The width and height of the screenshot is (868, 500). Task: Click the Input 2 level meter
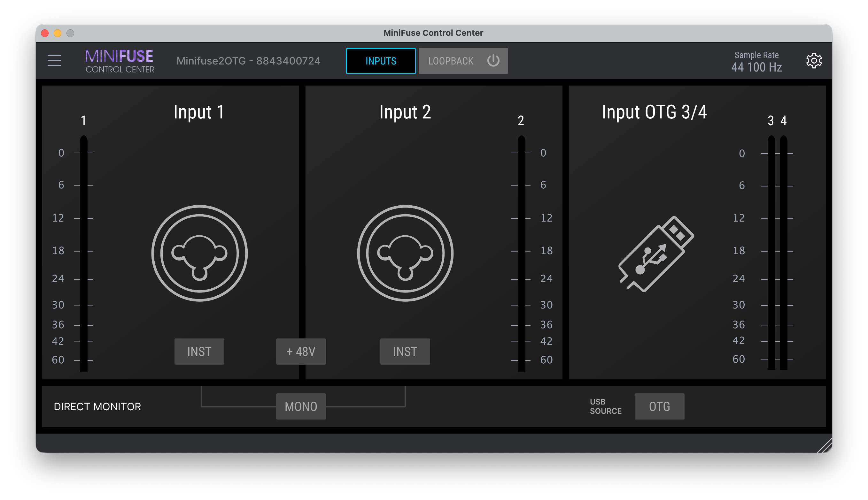tap(521, 254)
